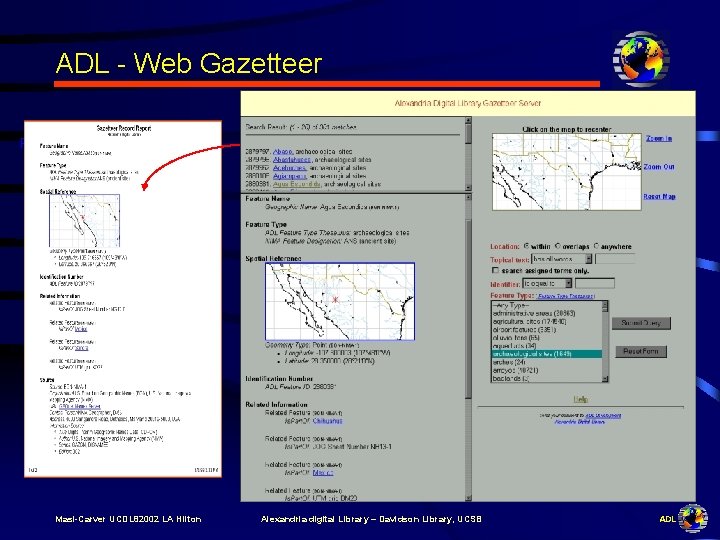The image size is (720, 540).
Task: Select the 'overlaps' location radio button
Action: tap(557, 246)
